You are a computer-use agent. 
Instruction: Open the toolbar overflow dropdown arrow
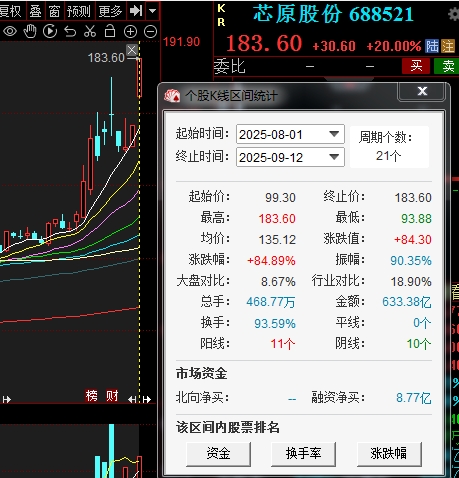[152, 11]
